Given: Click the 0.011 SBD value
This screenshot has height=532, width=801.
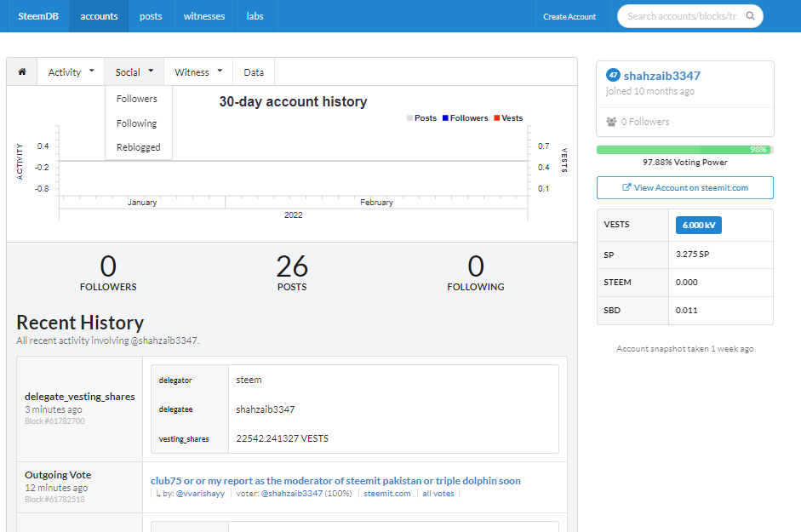Looking at the screenshot, I should click(687, 310).
